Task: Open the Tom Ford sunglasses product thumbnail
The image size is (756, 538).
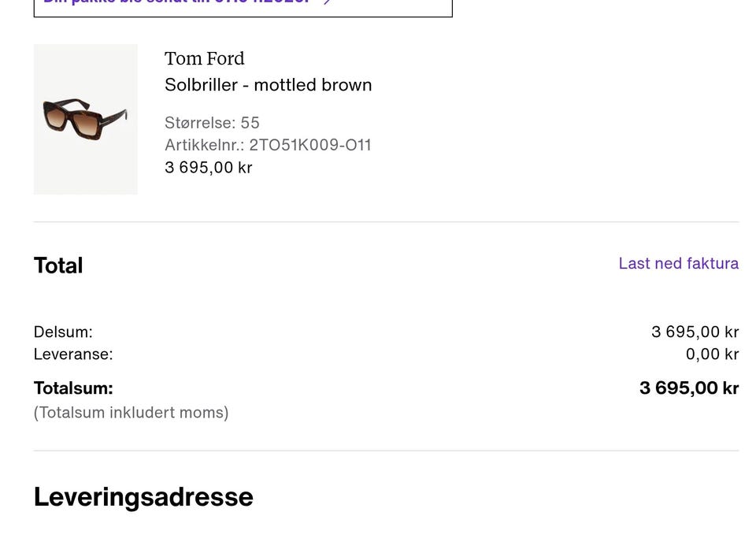Action: (x=86, y=119)
